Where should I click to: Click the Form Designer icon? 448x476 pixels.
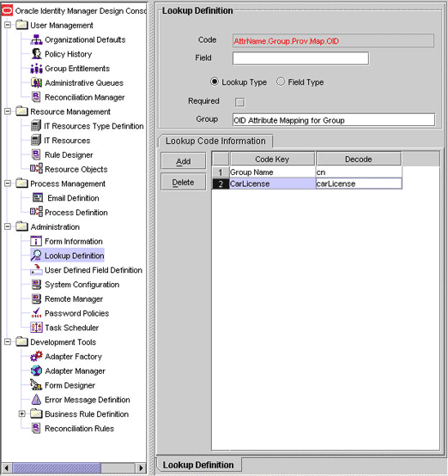coord(36,384)
